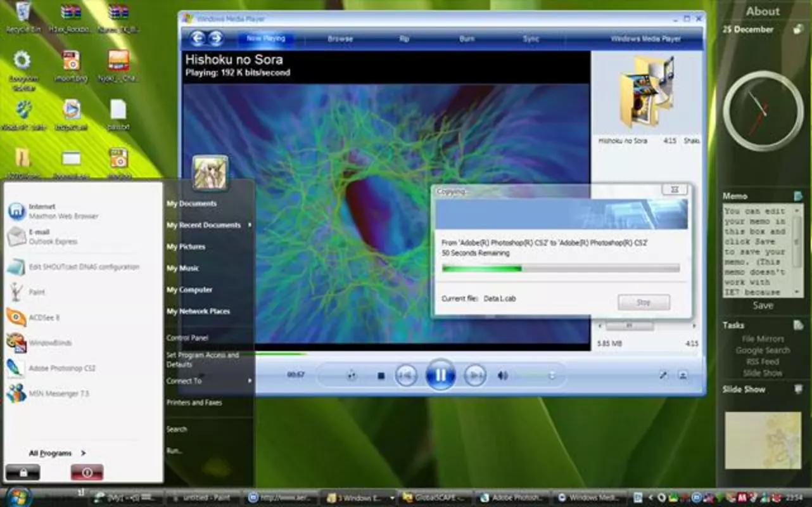
Task: Expand the Connect To submenu
Action: (x=209, y=381)
